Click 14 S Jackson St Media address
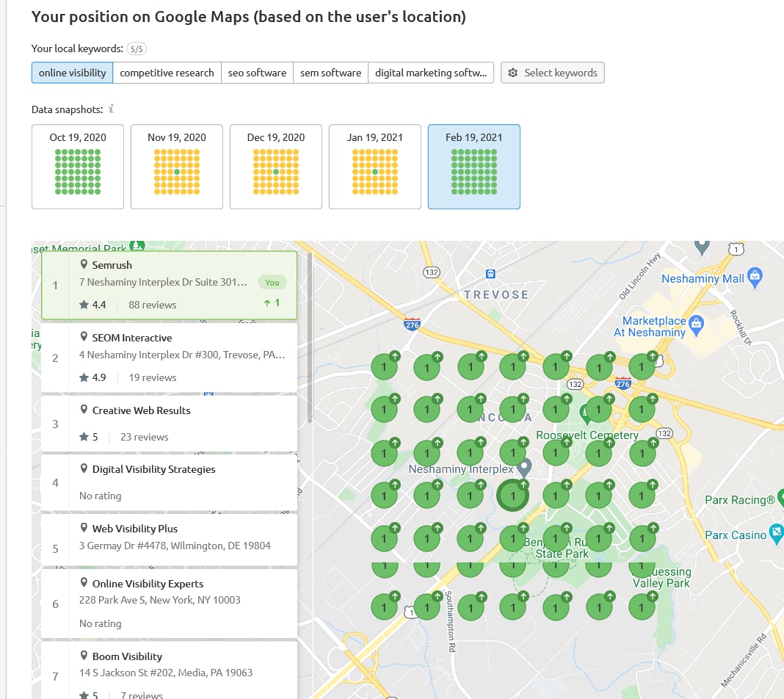 [x=165, y=673]
